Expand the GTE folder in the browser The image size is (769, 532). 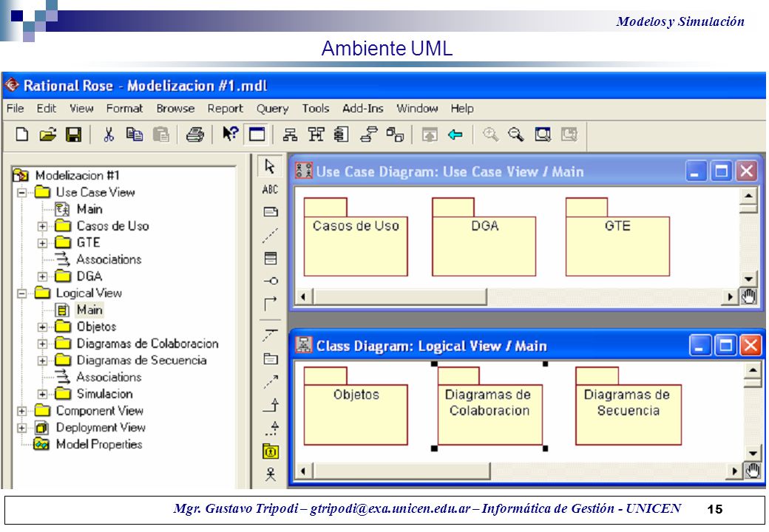coord(42,242)
